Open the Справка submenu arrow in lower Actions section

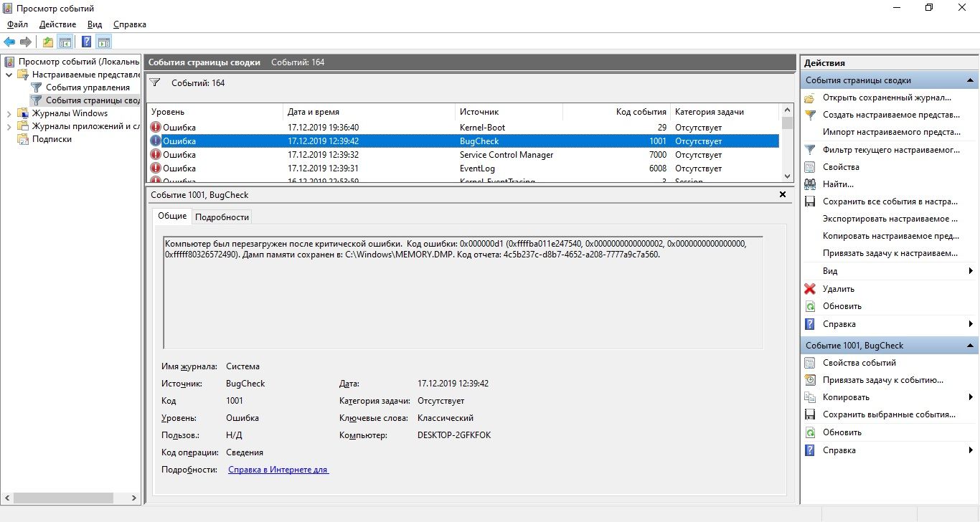[x=971, y=450]
